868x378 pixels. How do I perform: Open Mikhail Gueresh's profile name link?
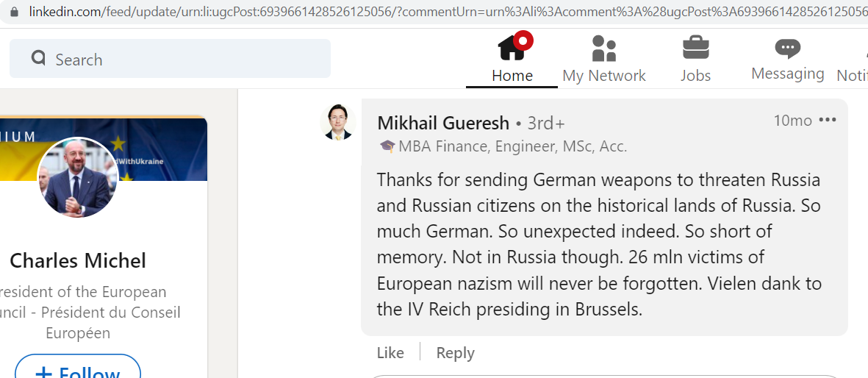pos(443,123)
